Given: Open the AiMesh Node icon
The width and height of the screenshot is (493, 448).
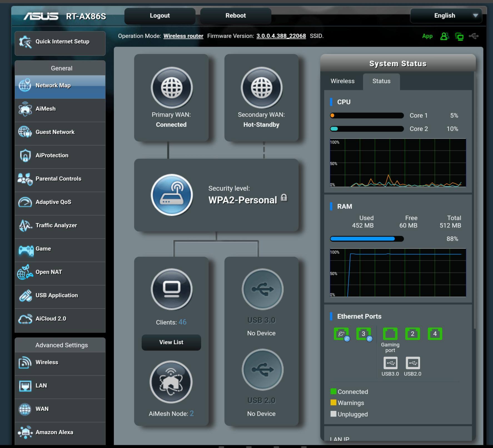Looking at the screenshot, I should 171,382.
